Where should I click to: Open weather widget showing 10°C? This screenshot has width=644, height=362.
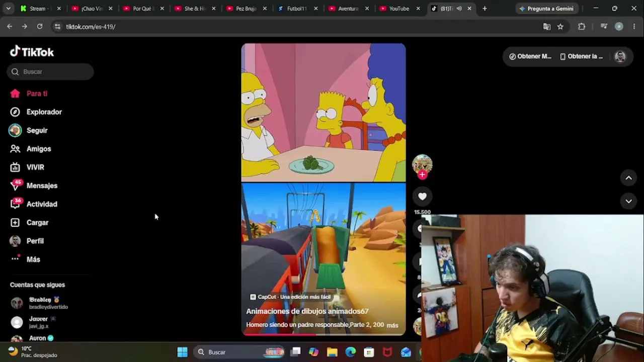click(x=33, y=352)
